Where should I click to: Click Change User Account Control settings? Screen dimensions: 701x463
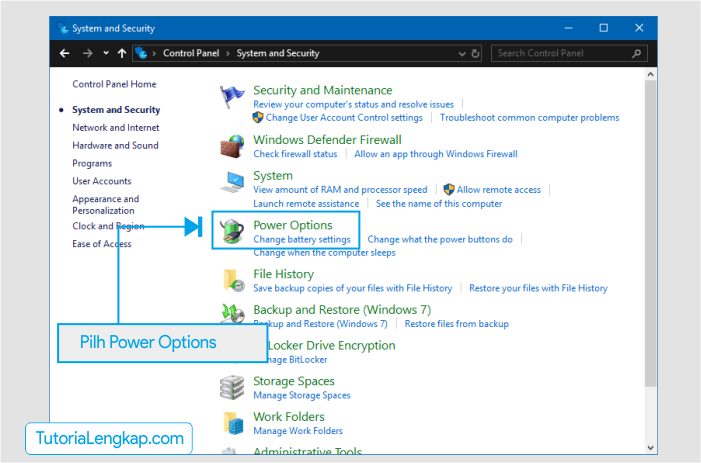pyautogui.click(x=344, y=118)
